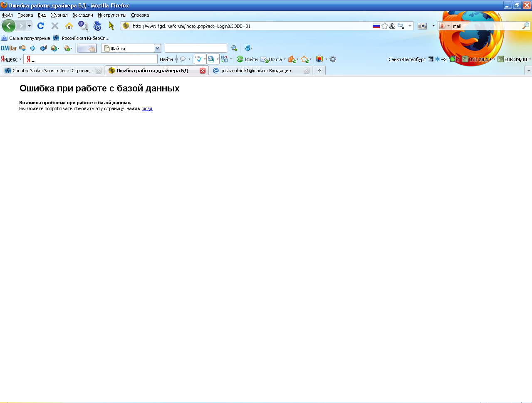This screenshot has width=532, height=403.
Task: Click the DMBar blue plus icon
Action: click(x=33, y=48)
